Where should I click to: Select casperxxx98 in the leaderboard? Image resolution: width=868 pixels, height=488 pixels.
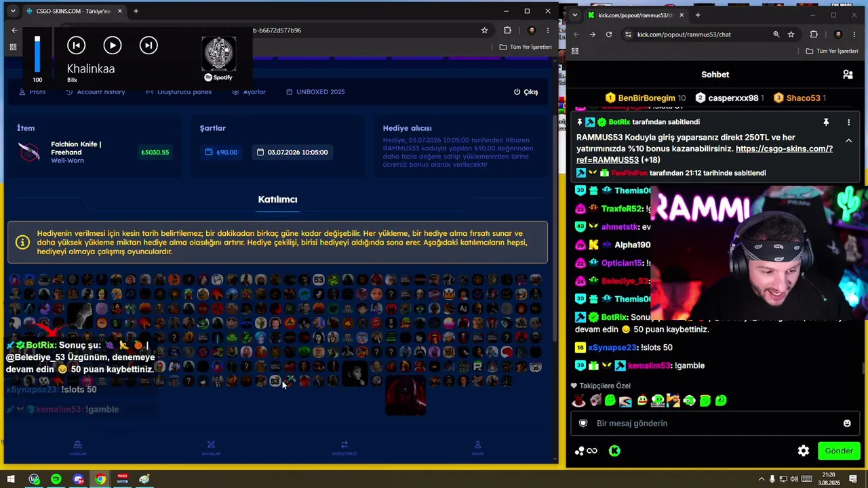(x=731, y=98)
